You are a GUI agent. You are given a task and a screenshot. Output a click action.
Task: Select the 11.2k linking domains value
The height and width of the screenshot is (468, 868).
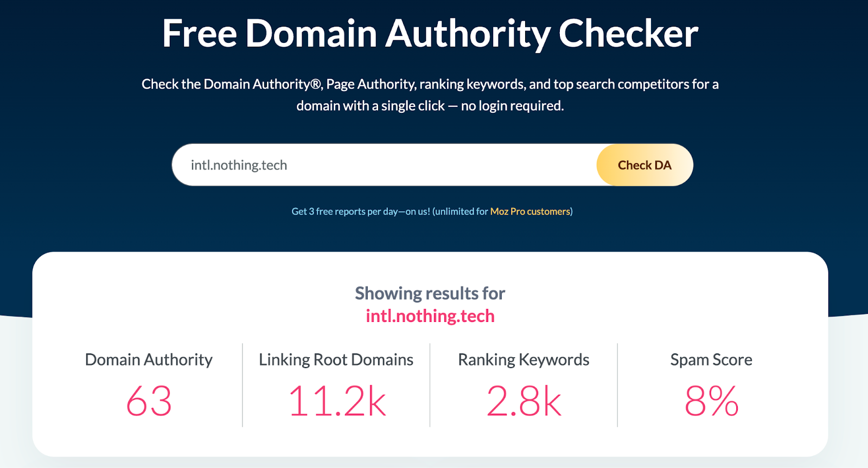pyautogui.click(x=336, y=401)
